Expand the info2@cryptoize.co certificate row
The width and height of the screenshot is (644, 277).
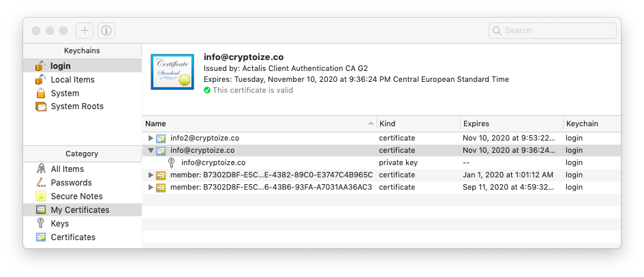tap(151, 138)
